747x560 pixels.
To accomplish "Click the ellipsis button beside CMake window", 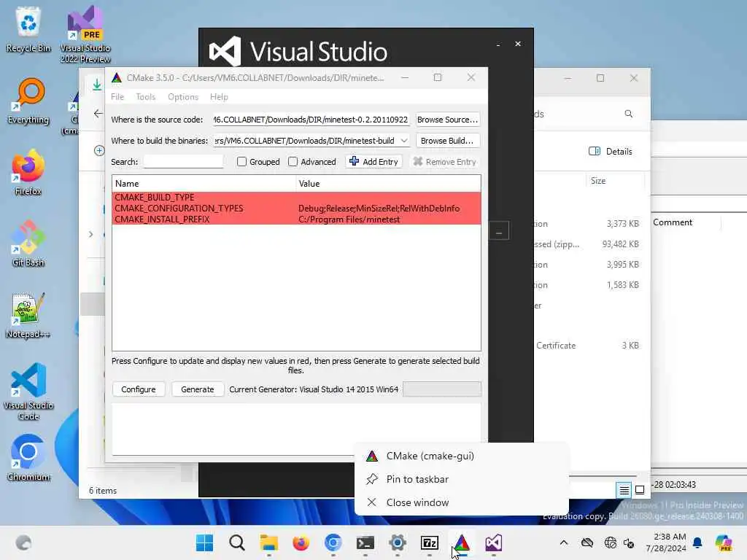I will (x=499, y=231).
